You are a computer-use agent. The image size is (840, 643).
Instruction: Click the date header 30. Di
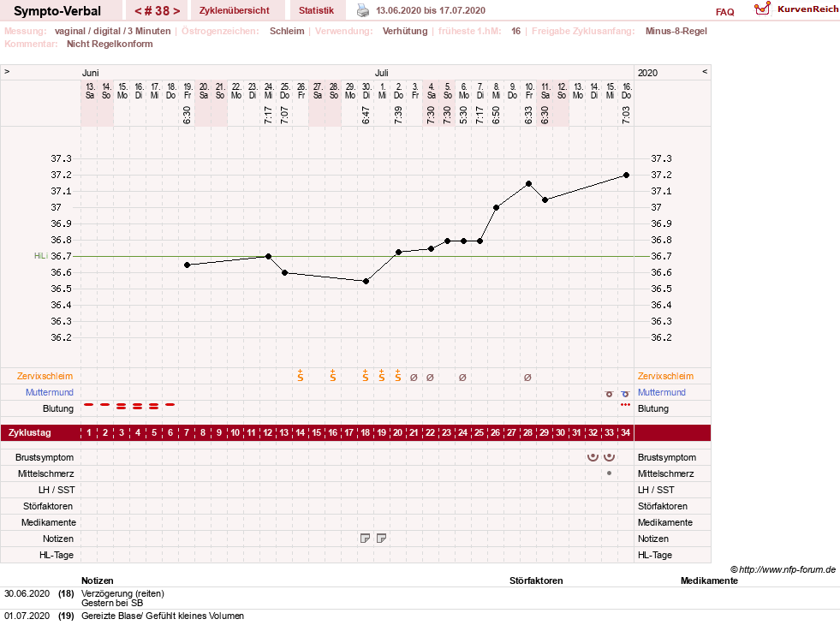[x=366, y=91]
